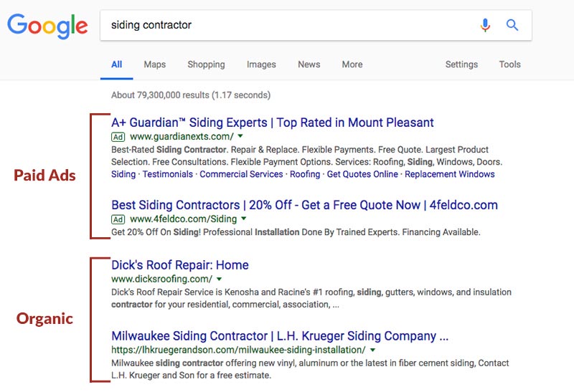This screenshot has height=392, width=574.
Task: Open the Milwaukee Siding Contractor L.H. Krueger result
Action: pos(280,335)
